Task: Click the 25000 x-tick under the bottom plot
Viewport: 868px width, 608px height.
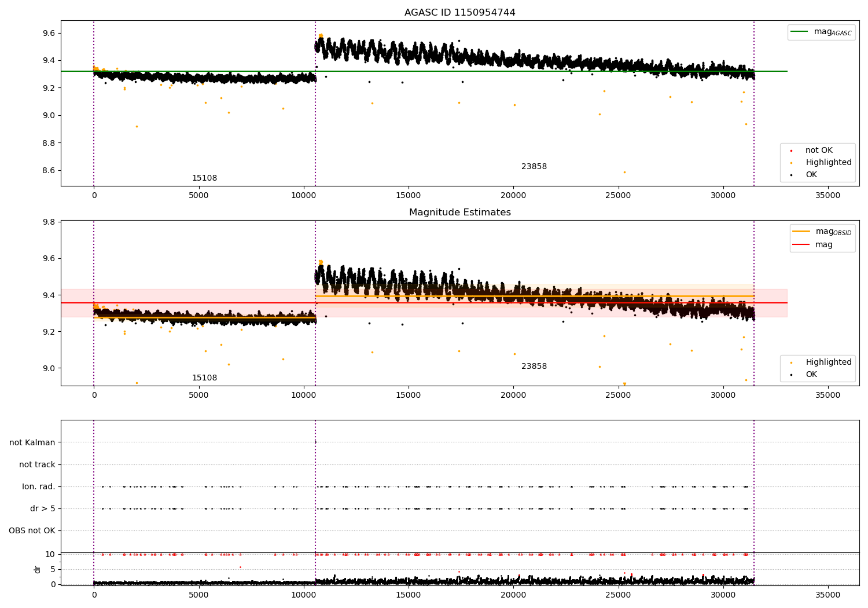Action: tap(618, 595)
